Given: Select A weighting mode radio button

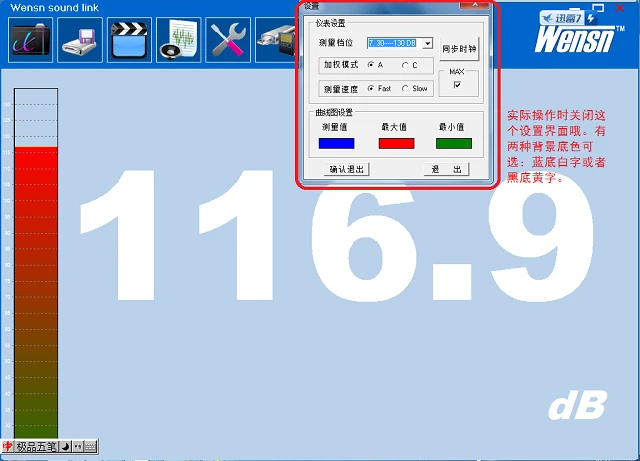Looking at the screenshot, I should tap(371, 65).
